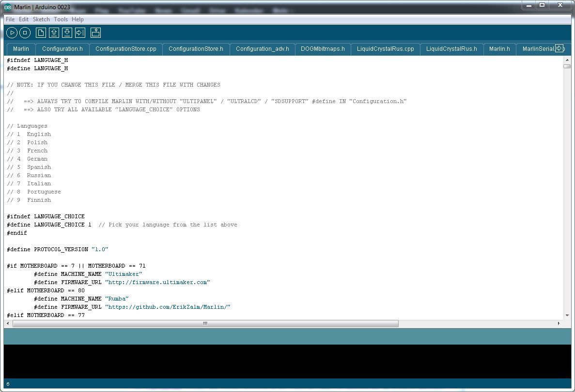Click the '#ifndef LANGUAGE_CHOICE' line
Screen dimensions: 575x392
point(46,216)
